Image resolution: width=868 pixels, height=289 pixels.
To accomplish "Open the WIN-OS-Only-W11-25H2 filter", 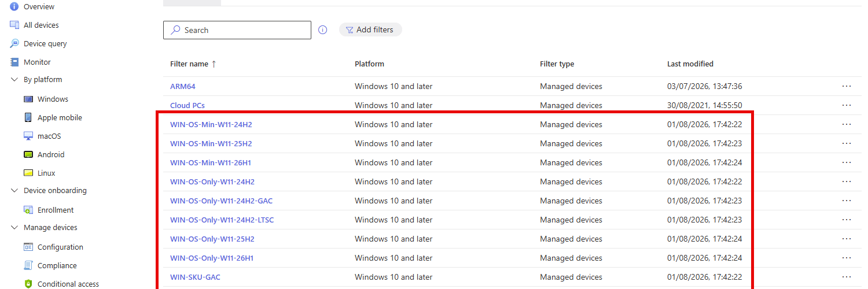I will click(212, 239).
